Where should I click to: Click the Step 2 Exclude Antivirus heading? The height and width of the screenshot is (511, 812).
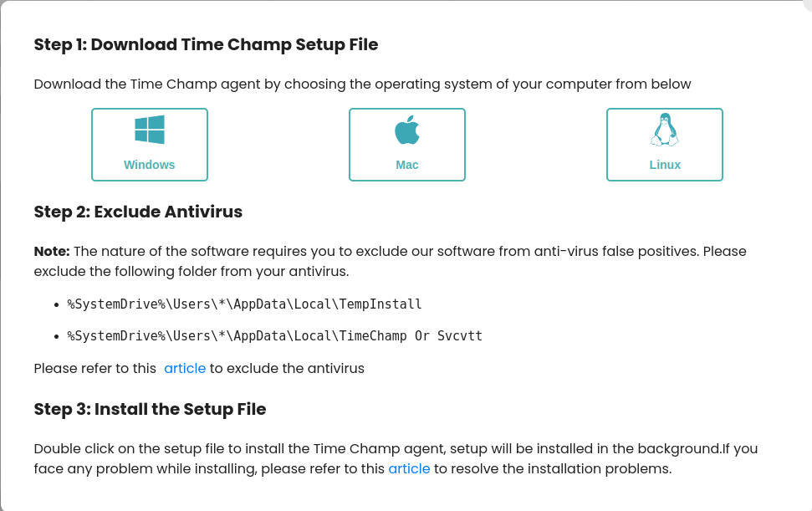tap(138, 212)
